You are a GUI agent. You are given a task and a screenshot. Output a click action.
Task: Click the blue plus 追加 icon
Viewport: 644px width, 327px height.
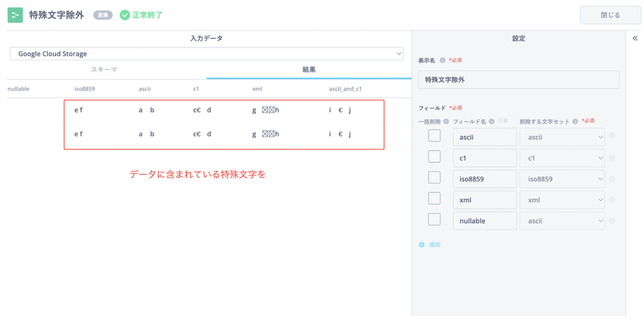coord(422,245)
